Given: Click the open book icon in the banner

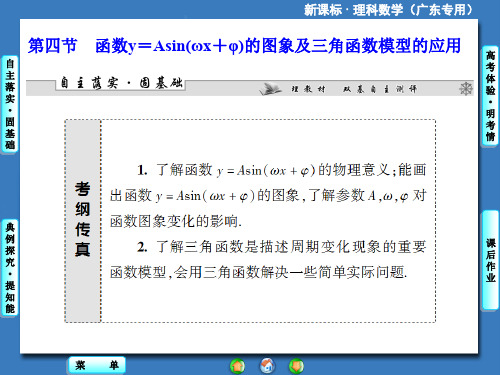Looking at the screenshot, I should pyautogui.click(x=270, y=89).
